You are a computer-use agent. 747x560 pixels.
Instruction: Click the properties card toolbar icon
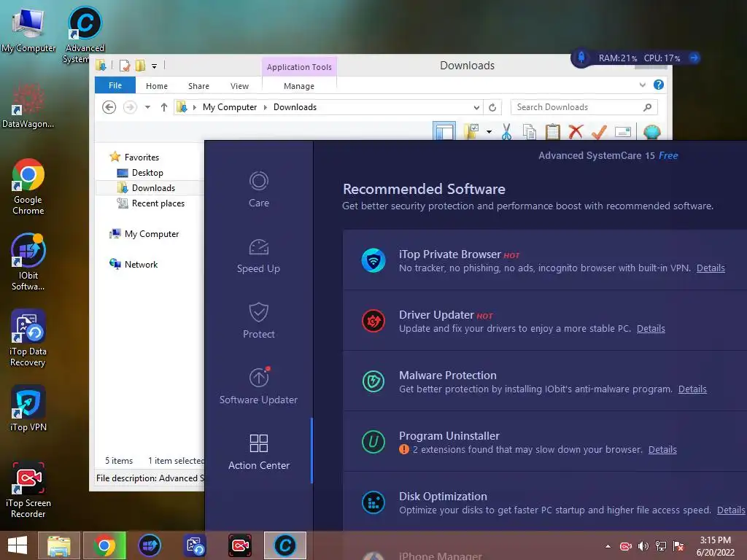click(623, 132)
